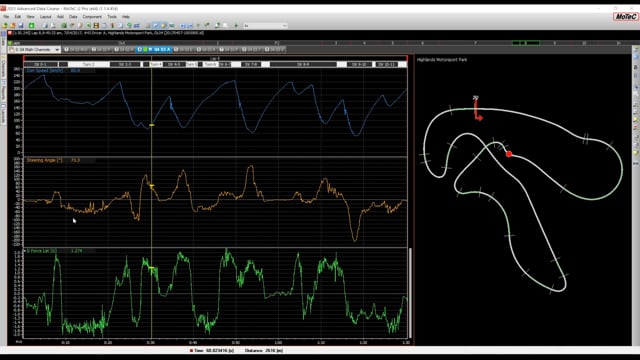Image resolution: width=640 pixels, height=360 pixels.
Task: Select the Turn 2 track section
Action: (89, 64)
